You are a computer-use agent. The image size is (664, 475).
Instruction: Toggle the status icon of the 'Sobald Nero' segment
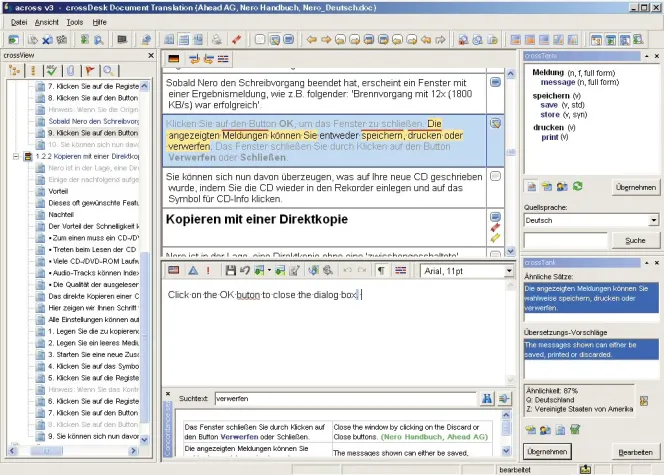tap(495, 81)
